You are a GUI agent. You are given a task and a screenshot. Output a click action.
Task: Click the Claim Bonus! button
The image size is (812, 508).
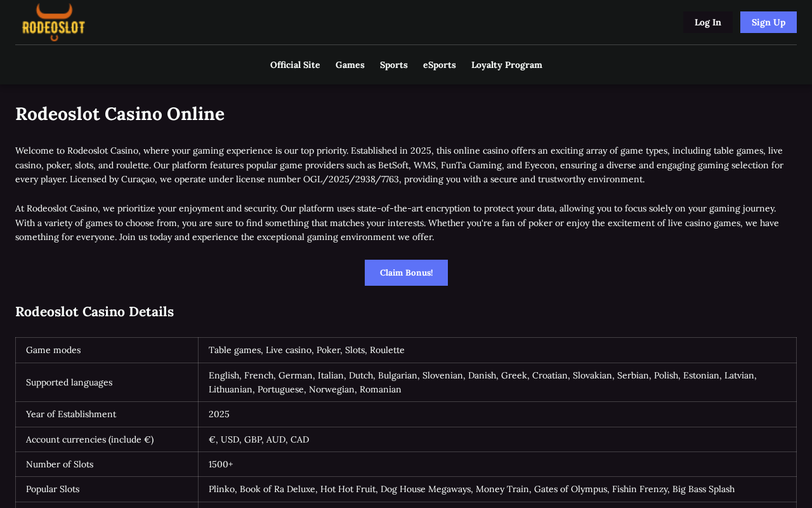click(406, 272)
